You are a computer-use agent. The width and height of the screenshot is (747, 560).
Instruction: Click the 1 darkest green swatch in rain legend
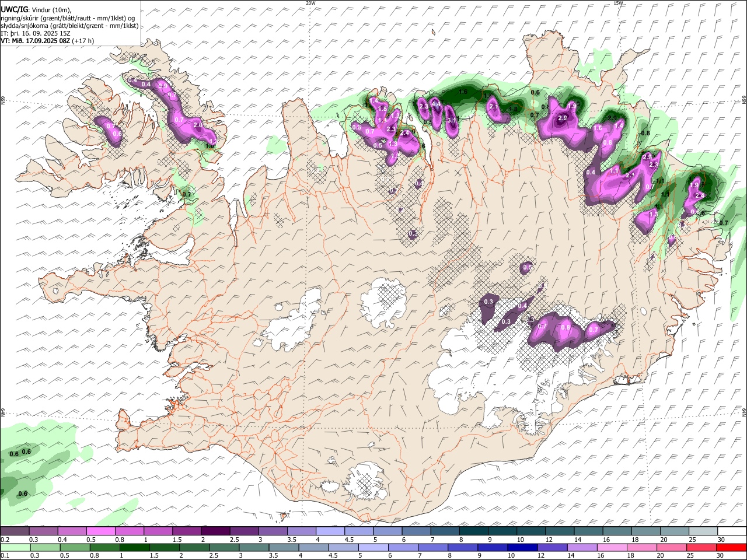[135, 548]
